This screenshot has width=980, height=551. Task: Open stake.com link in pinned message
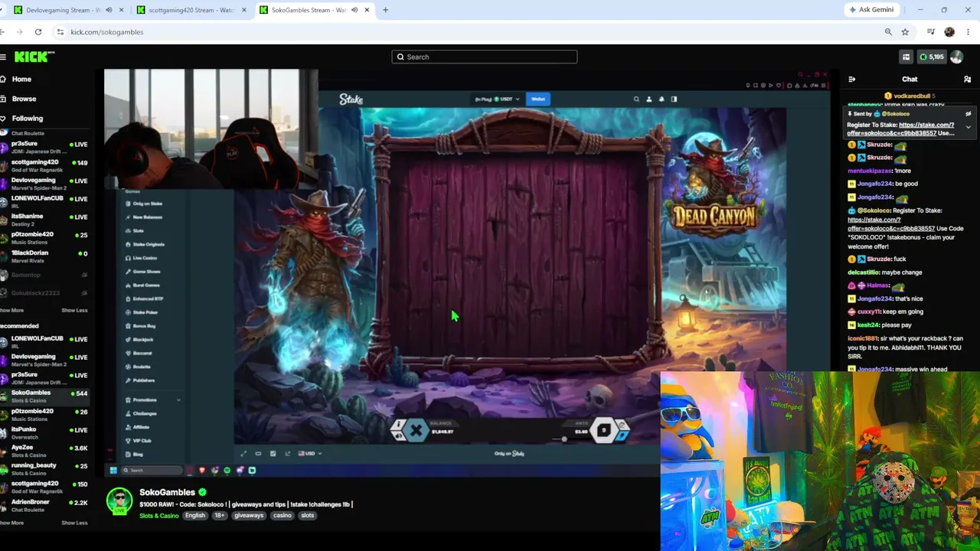click(900, 129)
